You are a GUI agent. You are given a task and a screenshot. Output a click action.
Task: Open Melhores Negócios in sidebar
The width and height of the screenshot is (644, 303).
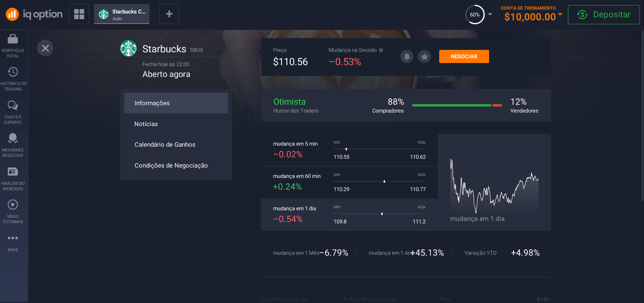13,146
